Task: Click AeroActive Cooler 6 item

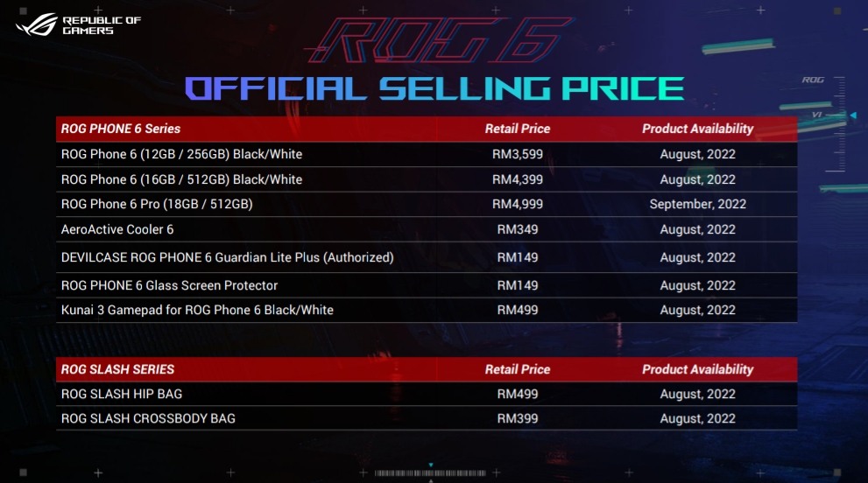Action: [117, 229]
